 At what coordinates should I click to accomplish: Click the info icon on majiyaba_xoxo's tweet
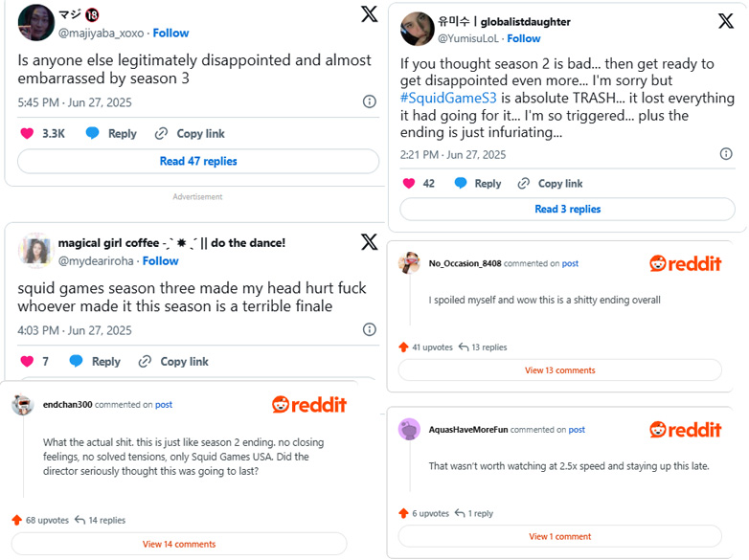pos(369,101)
